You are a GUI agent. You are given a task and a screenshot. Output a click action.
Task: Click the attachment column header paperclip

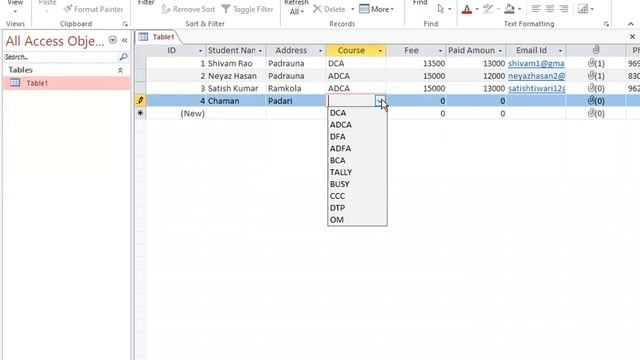coord(596,50)
